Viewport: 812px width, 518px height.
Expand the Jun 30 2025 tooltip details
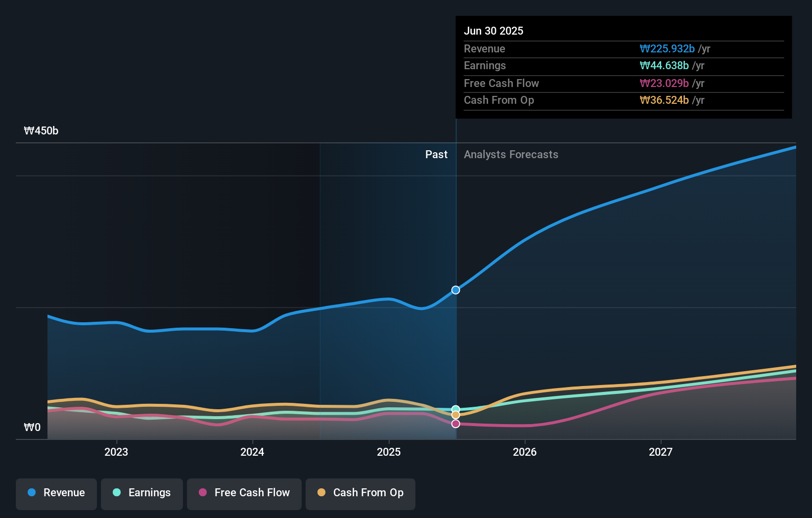click(x=494, y=31)
